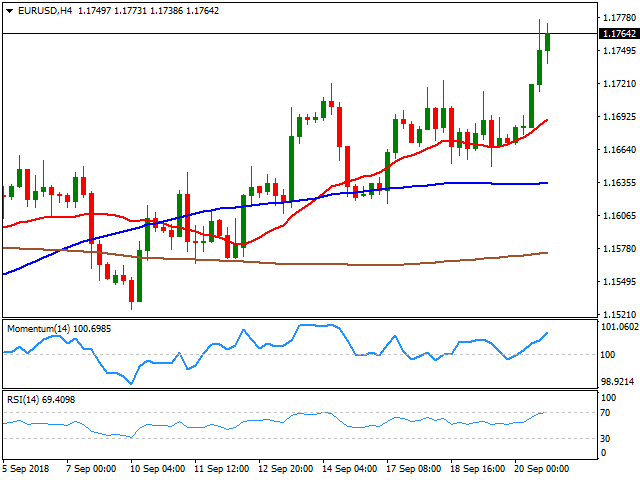Click the 18 Sep 16:00 time label
The image size is (640, 480).
(x=478, y=469)
